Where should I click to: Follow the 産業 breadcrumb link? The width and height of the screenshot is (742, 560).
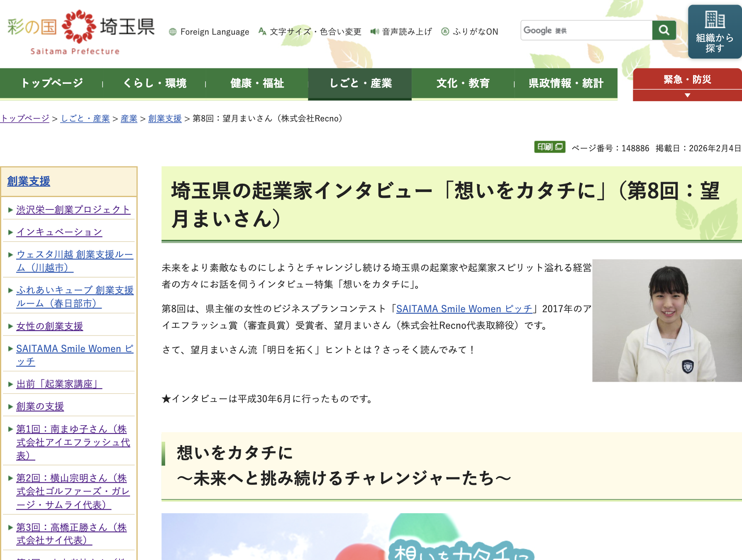(129, 119)
